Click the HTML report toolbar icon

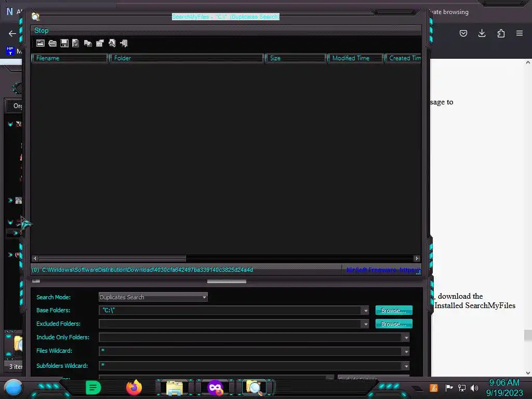[76, 43]
